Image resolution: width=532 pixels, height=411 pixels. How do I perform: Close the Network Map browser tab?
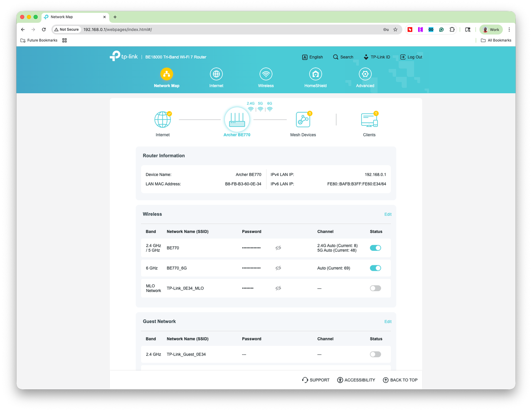pyautogui.click(x=104, y=17)
